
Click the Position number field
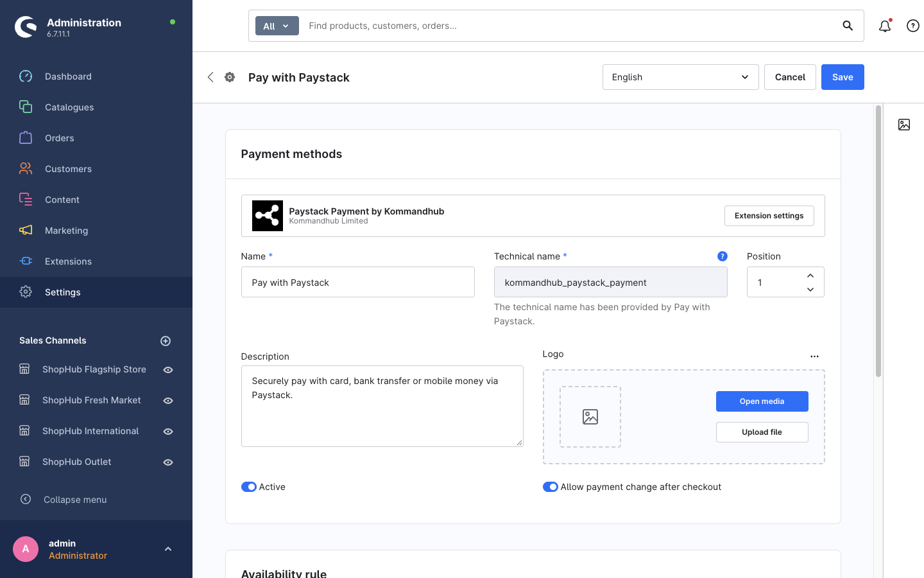pos(785,282)
